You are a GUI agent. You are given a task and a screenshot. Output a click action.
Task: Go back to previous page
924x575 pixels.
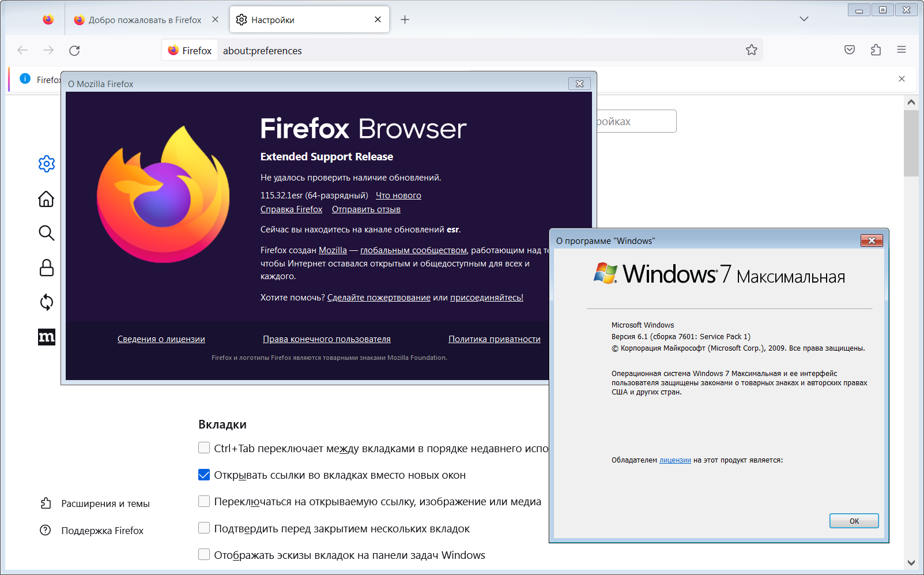click(x=22, y=51)
